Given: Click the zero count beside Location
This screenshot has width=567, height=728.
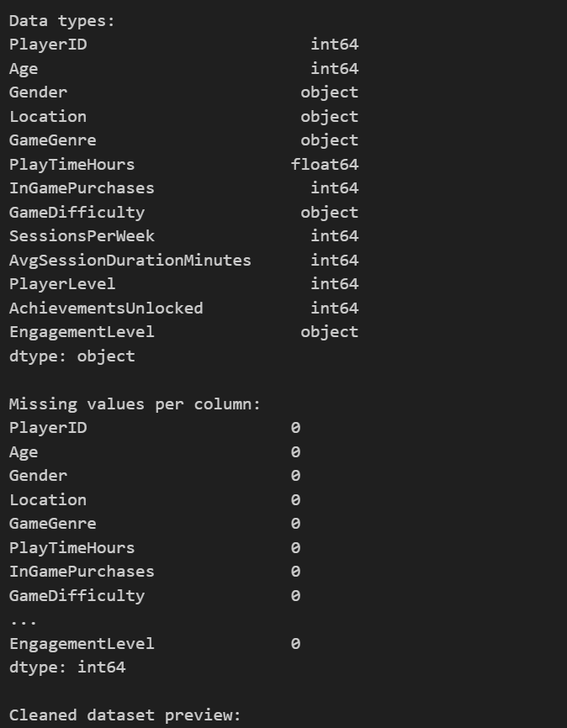Looking at the screenshot, I should 295,500.
